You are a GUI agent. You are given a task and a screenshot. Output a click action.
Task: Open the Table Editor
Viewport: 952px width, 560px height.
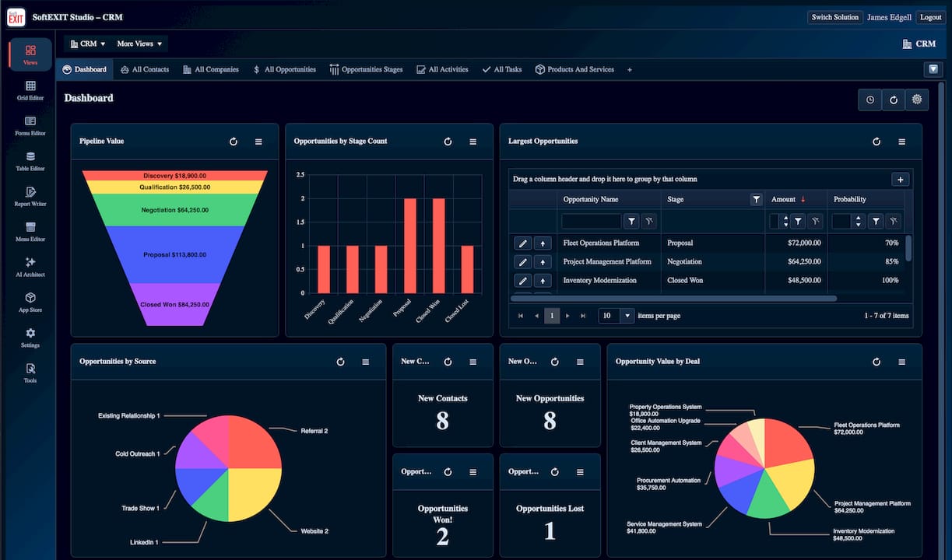(30, 162)
